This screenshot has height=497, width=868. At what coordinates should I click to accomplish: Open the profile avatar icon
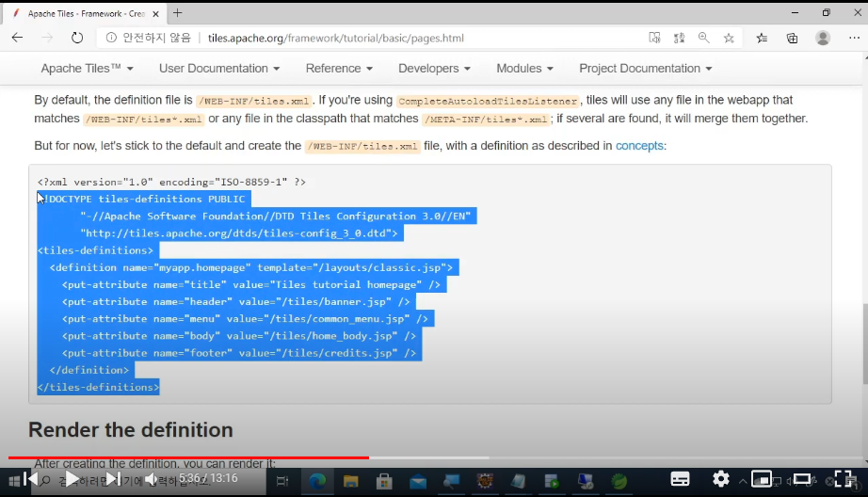823,38
